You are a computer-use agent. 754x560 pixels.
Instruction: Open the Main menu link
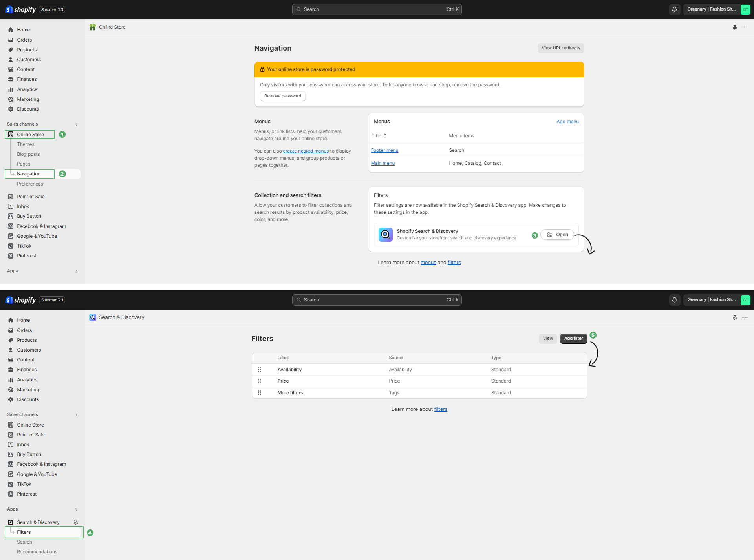pos(383,163)
